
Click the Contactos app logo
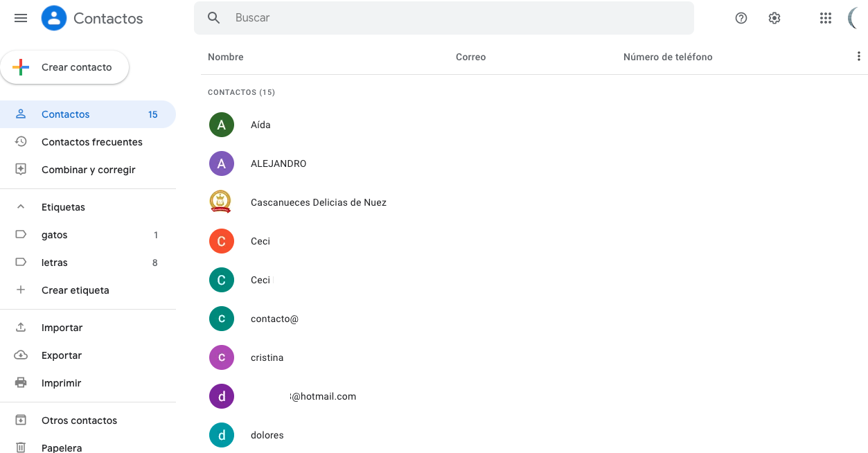(x=54, y=18)
